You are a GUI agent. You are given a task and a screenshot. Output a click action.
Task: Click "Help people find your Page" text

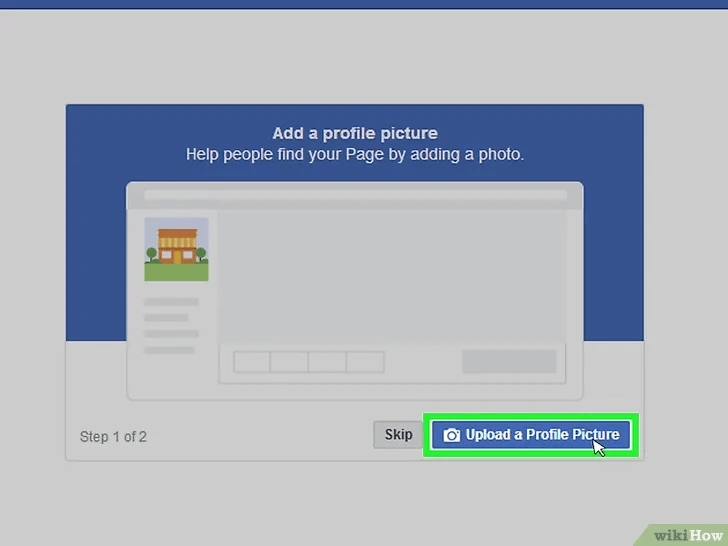coord(285,154)
